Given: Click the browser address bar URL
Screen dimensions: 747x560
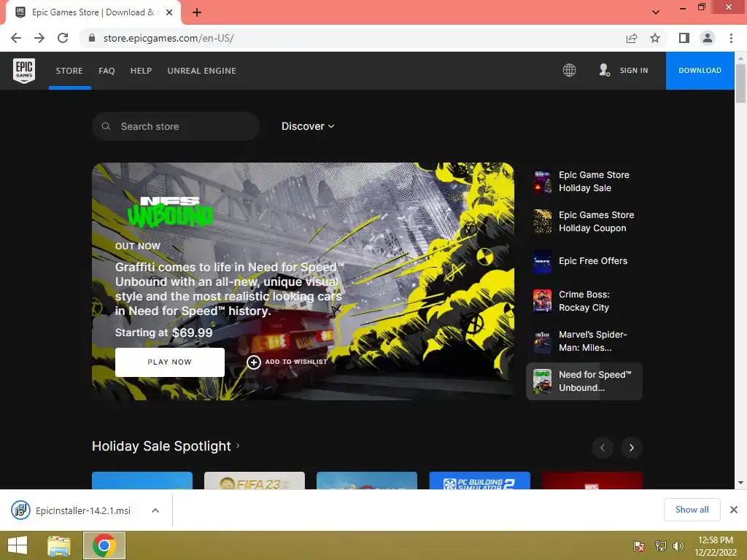Looking at the screenshot, I should pos(169,38).
